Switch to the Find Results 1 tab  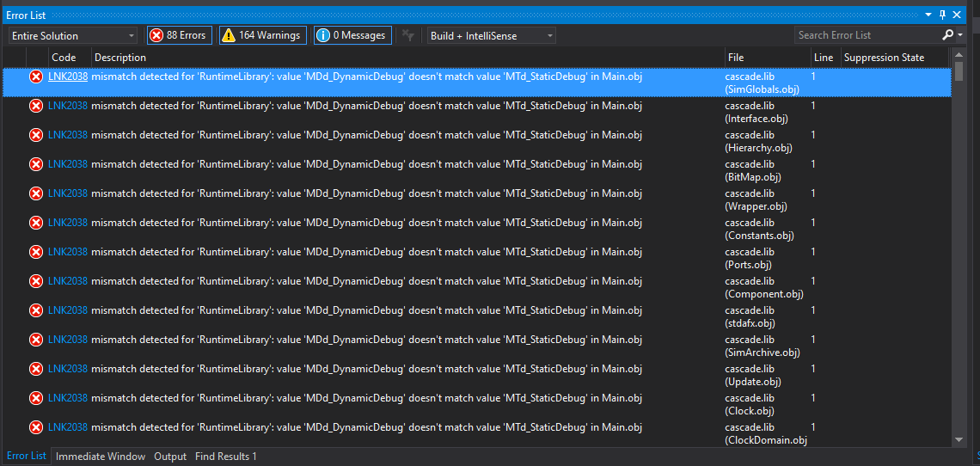pyautogui.click(x=225, y=457)
